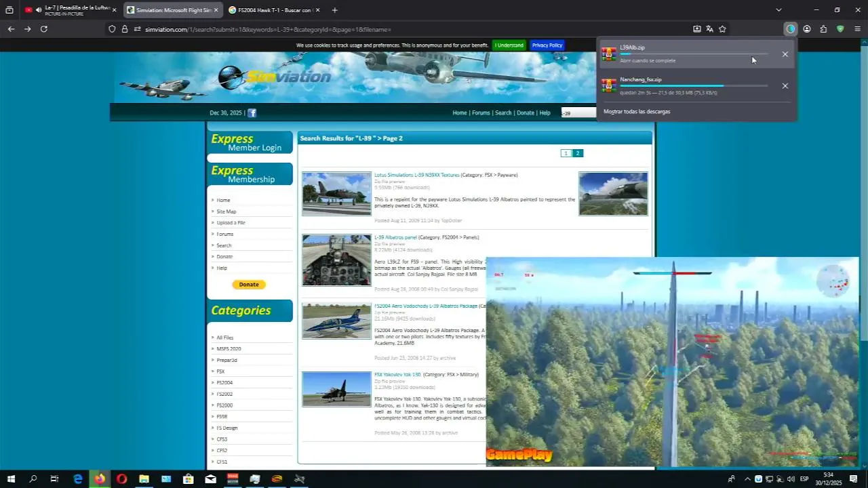The width and height of the screenshot is (868, 488).
Task: Open Express Member Login banner
Action: pyautogui.click(x=250, y=142)
